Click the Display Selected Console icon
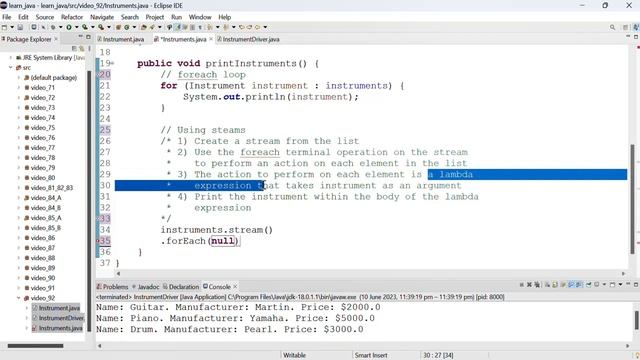 [596, 284]
